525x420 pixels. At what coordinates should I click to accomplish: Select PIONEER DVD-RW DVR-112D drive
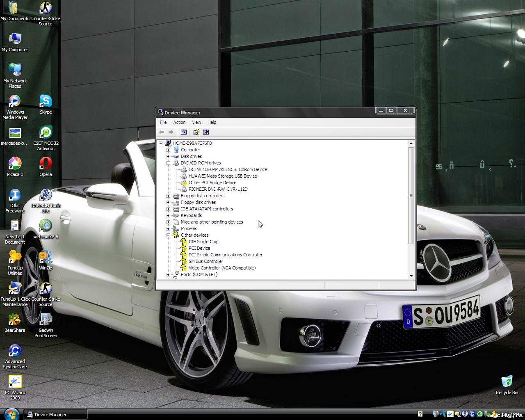[218, 189]
